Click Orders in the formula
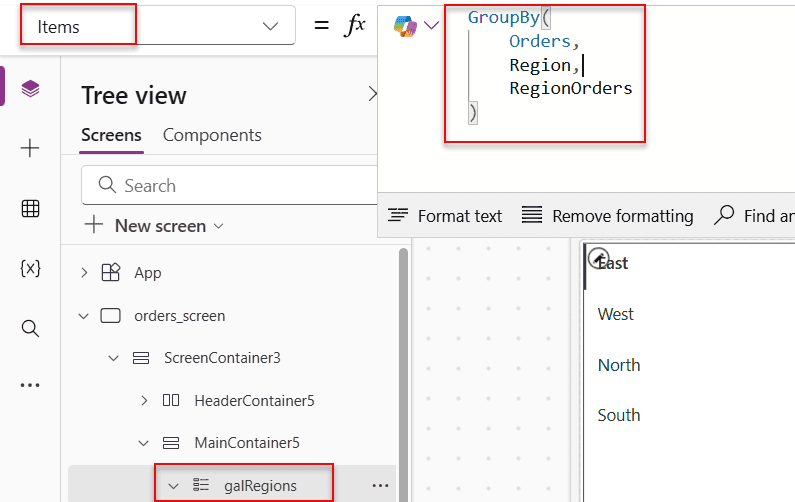The image size is (795, 502). point(539,41)
